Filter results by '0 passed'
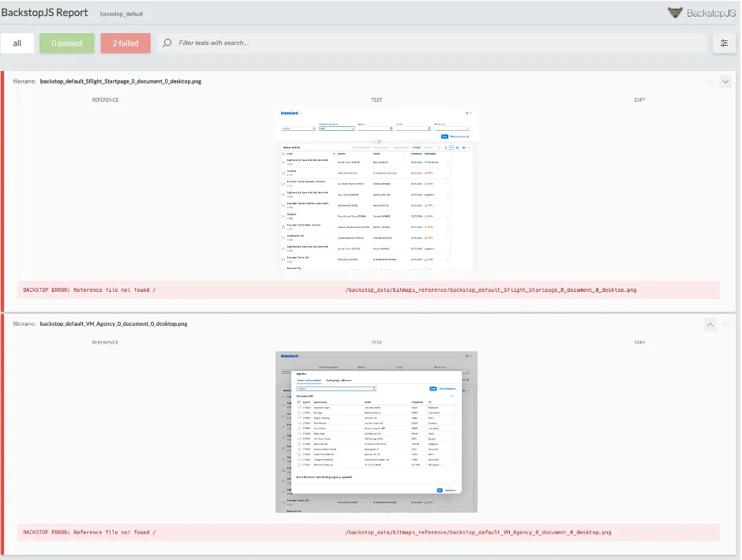This screenshot has height=560, width=742. 67,43
